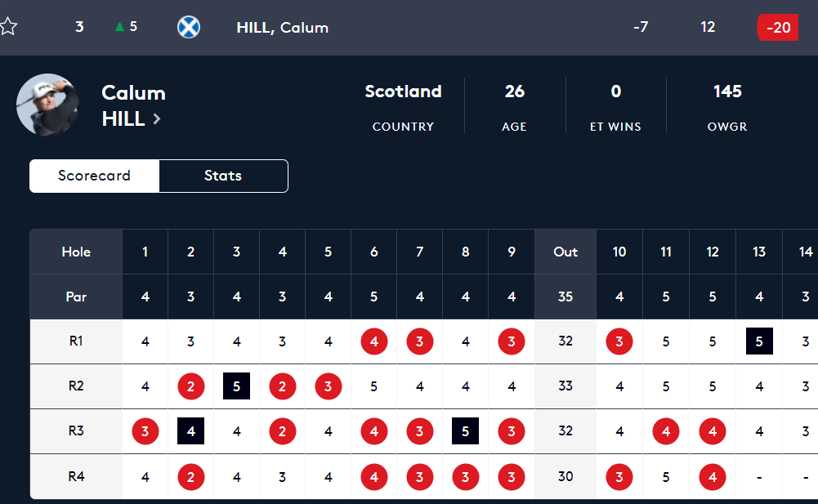Click the favorite star icon for Calum Hill
This screenshot has width=818, height=504.
pos(8,27)
